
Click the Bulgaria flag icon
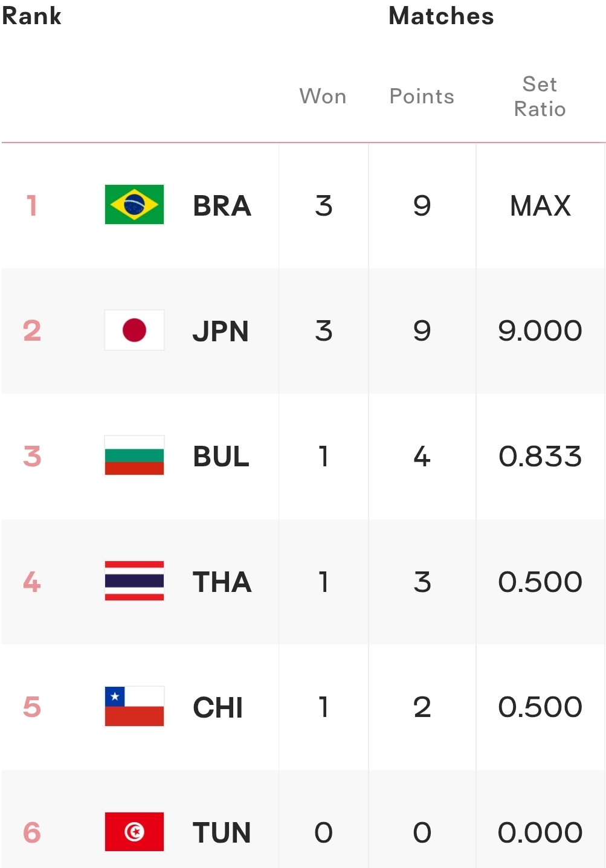134,455
